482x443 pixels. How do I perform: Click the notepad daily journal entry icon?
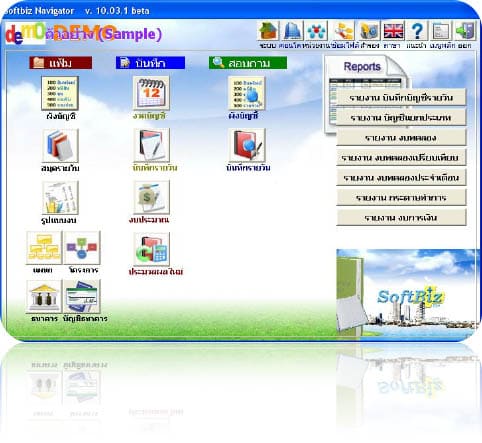152,145
